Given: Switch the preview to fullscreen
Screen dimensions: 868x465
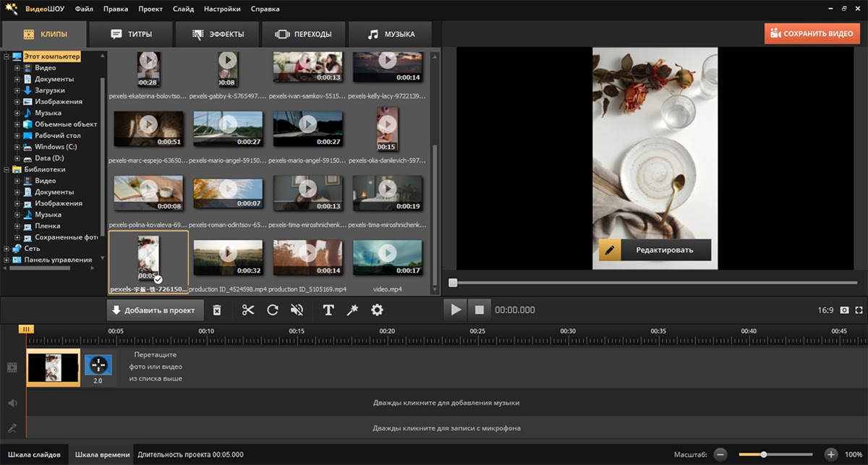Looking at the screenshot, I should tap(859, 310).
